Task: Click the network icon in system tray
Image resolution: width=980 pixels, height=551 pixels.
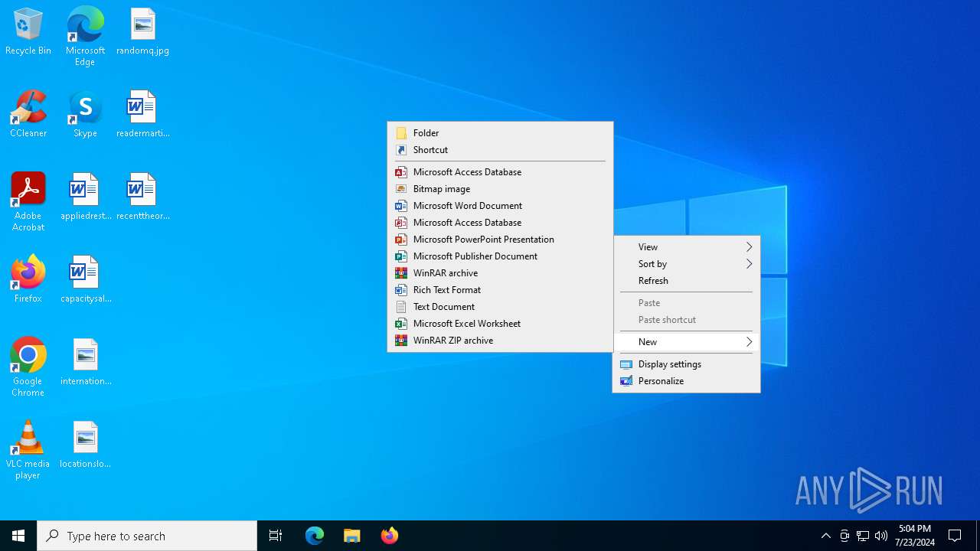Action: 863,536
